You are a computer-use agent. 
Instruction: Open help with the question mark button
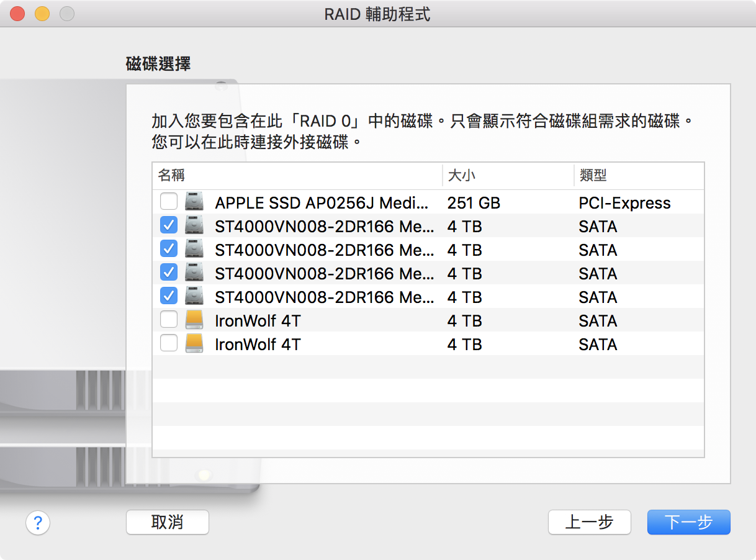38,523
